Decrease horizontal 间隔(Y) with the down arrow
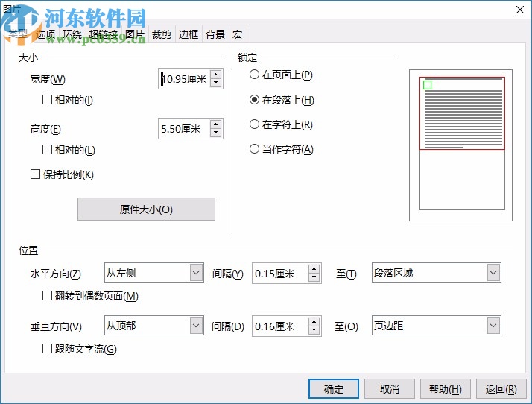This screenshot has height=404, width=532. (314, 277)
